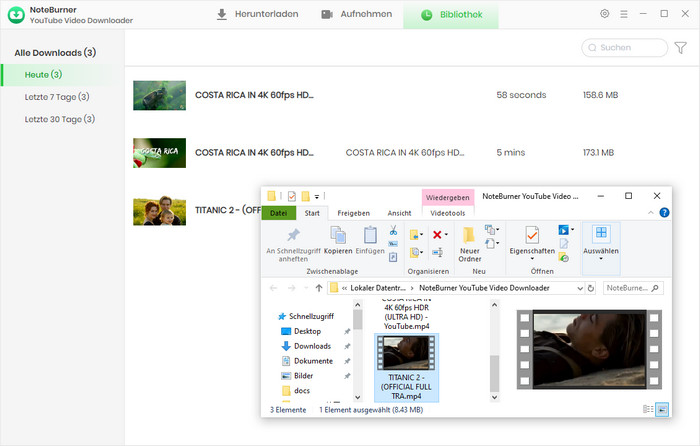
Task: Click the up-directory arrow in Explorer
Action: point(319,288)
